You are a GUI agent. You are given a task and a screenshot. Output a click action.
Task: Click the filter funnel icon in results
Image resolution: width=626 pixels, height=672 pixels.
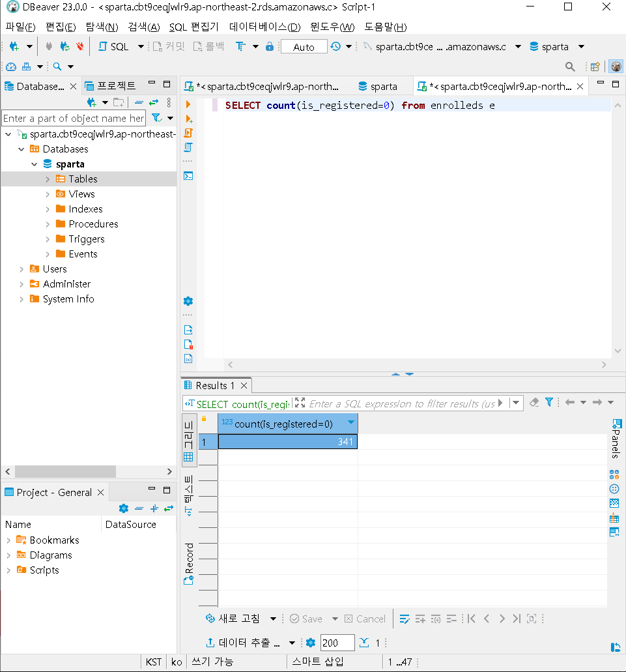(549, 402)
